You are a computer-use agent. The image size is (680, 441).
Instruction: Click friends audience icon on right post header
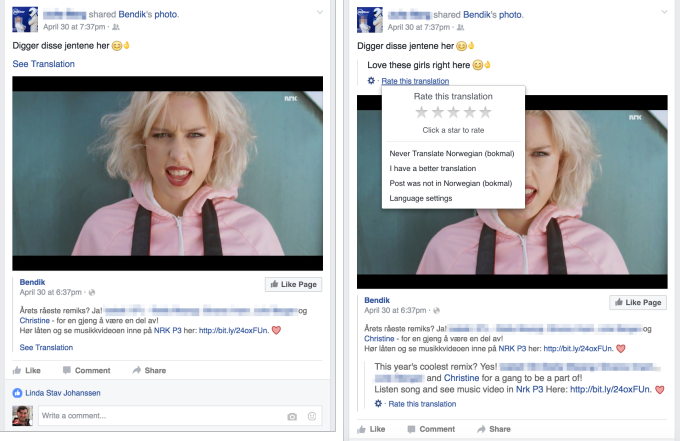coord(461,27)
